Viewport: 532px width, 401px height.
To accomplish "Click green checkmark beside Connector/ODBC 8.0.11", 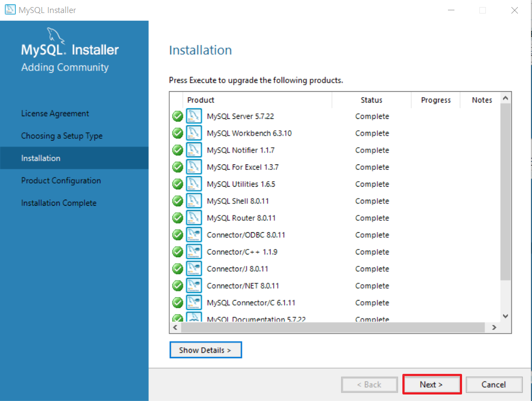I will (177, 235).
